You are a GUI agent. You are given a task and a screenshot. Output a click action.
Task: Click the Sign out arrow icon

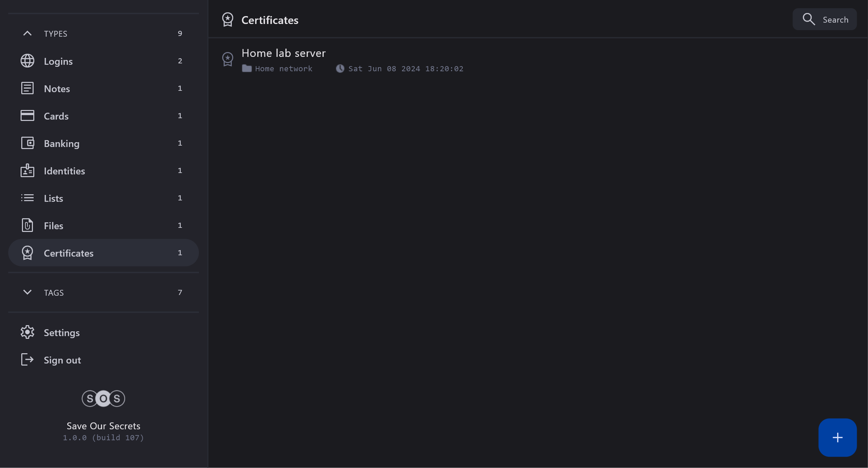coord(27,360)
